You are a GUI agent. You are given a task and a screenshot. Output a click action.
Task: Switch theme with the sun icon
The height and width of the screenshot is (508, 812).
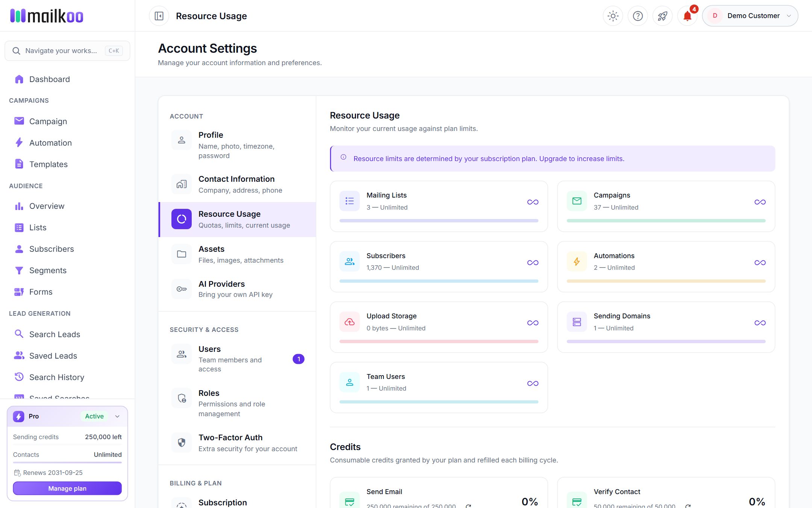[x=613, y=16]
